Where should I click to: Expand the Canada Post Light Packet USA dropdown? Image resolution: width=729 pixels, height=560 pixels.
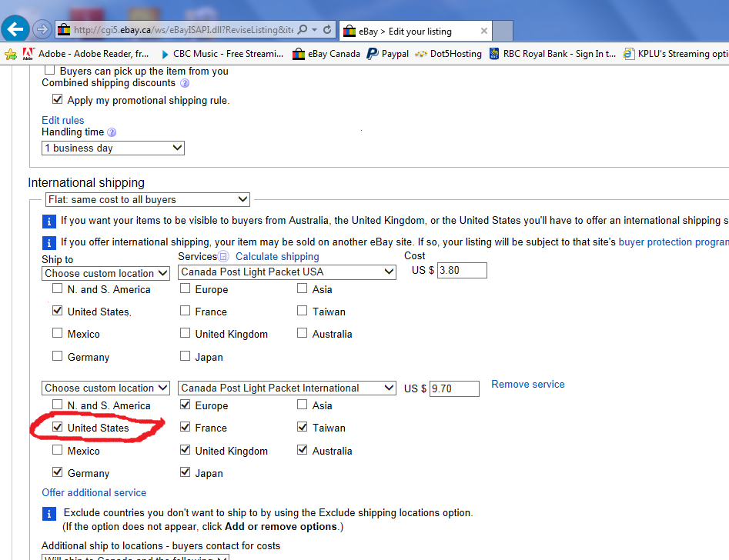pos(287,272)
